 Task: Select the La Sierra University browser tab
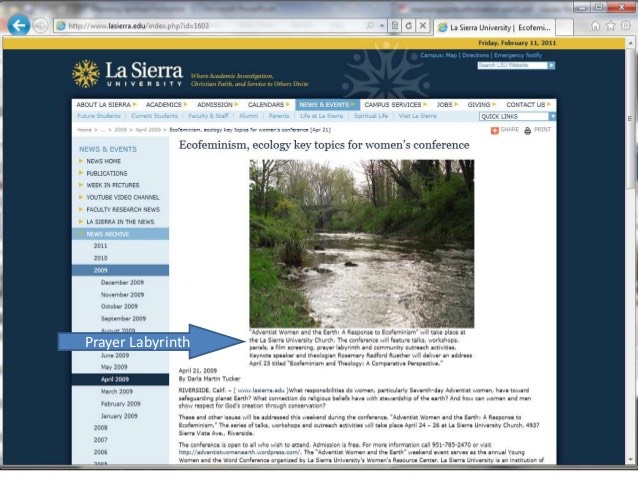(494, 28)
